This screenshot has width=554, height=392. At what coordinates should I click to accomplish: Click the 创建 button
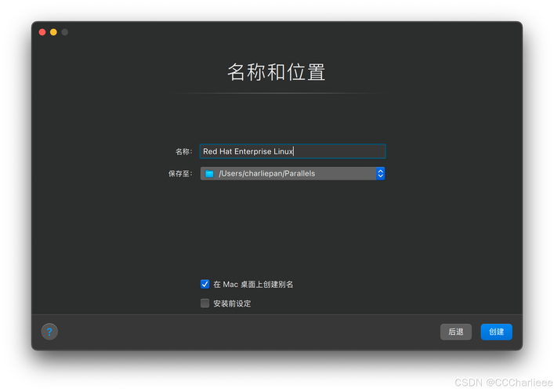click(x=496, y=332)
